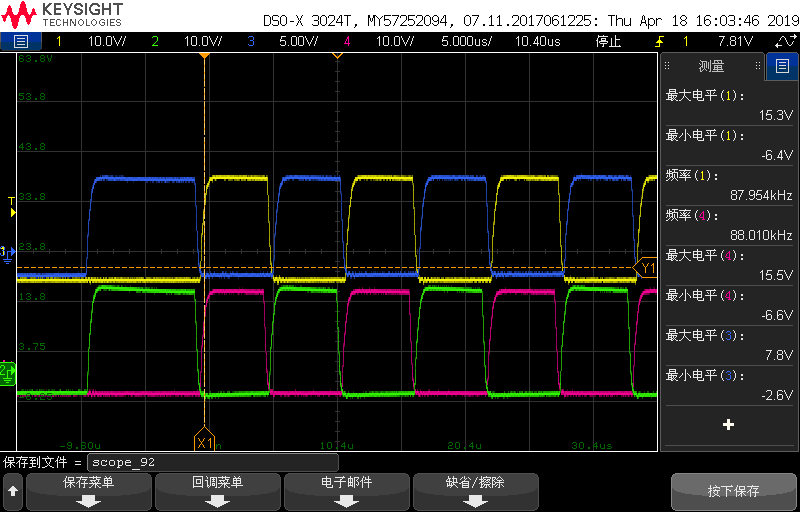Click the 87.954kHz frequency value
The image size is (800, 512).
point(759,195)
